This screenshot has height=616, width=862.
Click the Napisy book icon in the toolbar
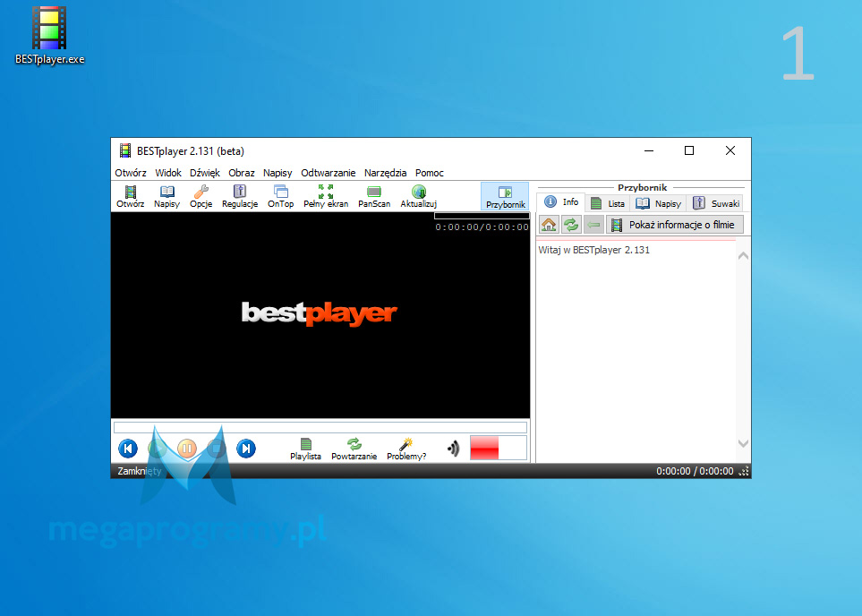pyautogui.click(x=166, y=196)
